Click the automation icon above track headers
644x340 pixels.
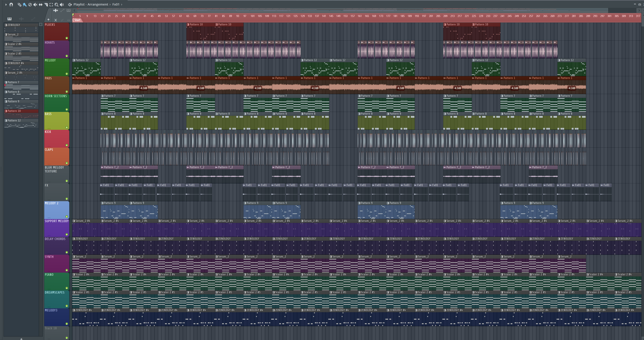pos(62,10)
